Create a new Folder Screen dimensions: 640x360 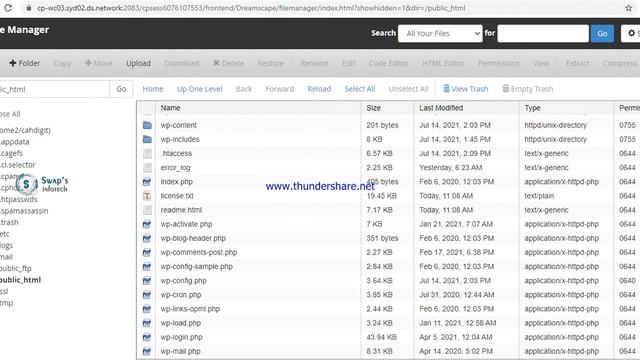pos(25,63)
